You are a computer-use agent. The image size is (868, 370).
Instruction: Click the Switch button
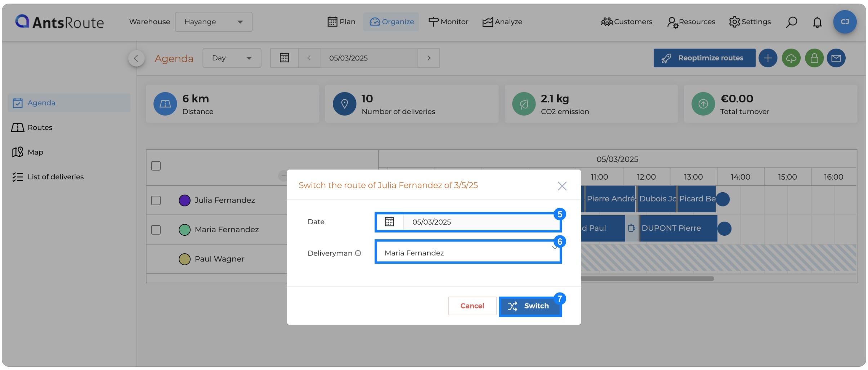[530, 306]
